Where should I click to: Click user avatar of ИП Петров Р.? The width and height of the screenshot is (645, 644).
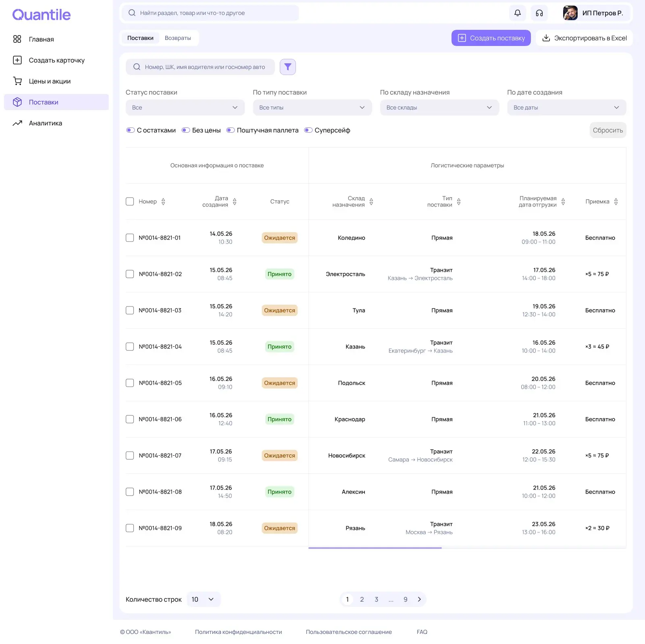click(x=570, y=13)
